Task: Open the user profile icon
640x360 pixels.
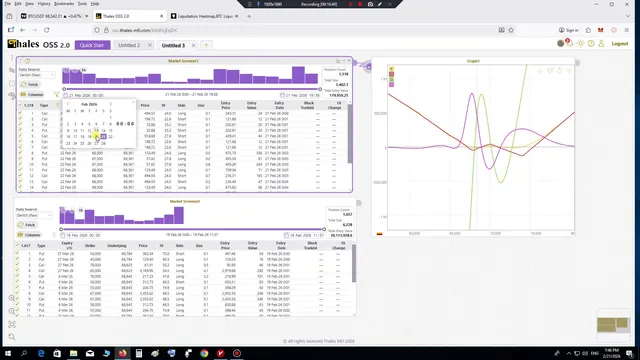Action: tap(601, 44)
